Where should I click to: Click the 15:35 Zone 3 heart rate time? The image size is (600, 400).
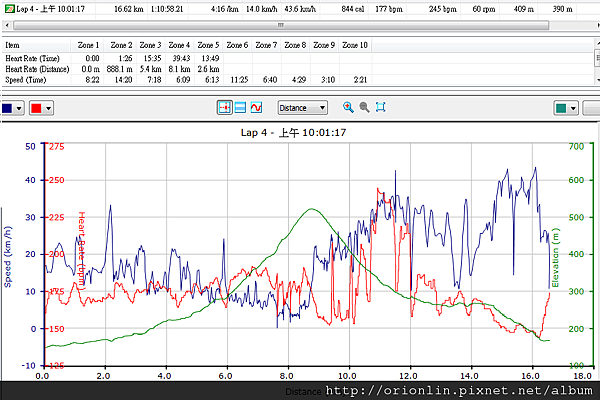click(152, 58)
